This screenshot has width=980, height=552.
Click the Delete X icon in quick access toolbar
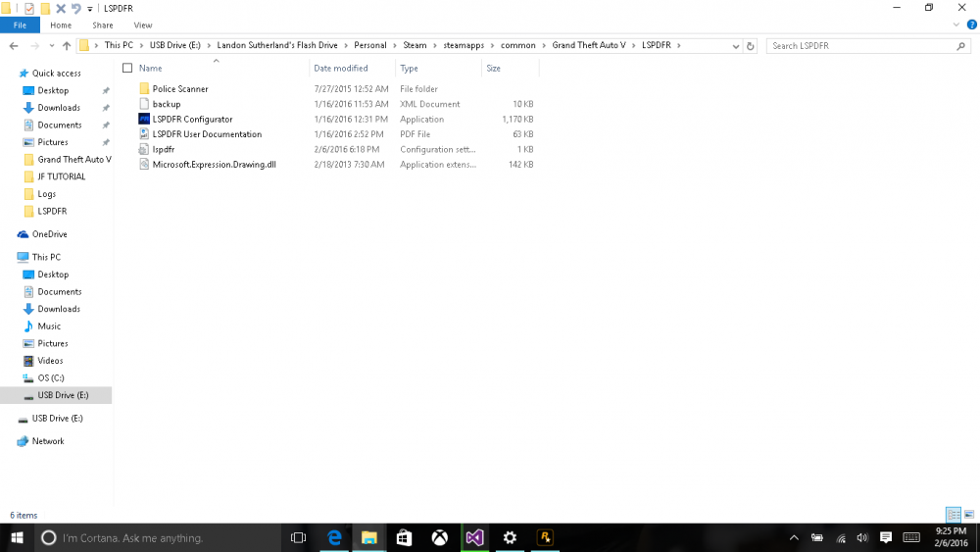[61, 9]
